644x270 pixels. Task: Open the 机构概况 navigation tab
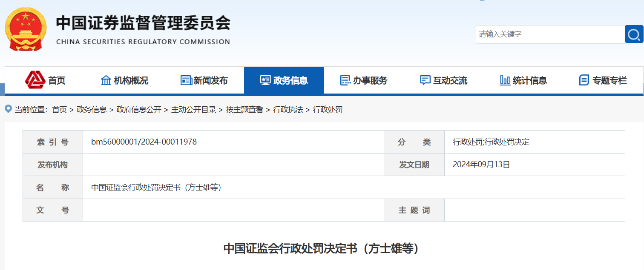point(124,80)
